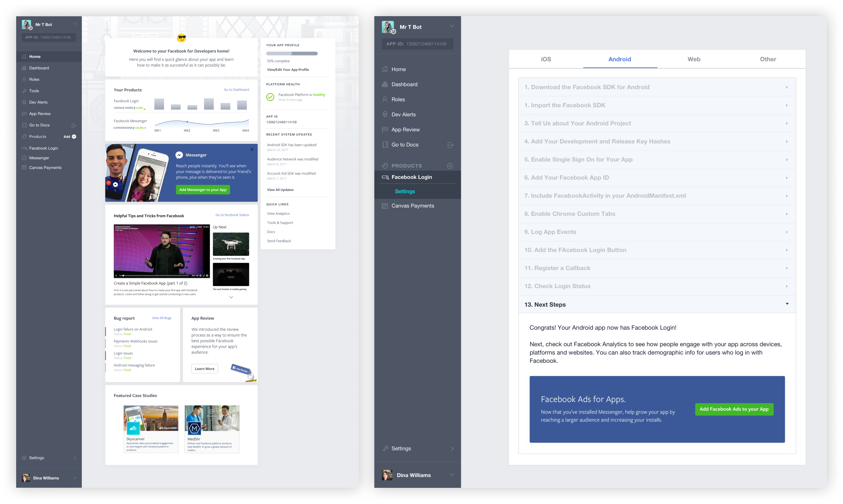Click the app profile completion progress bar
843x504 pixels.
tap(292, 54)
